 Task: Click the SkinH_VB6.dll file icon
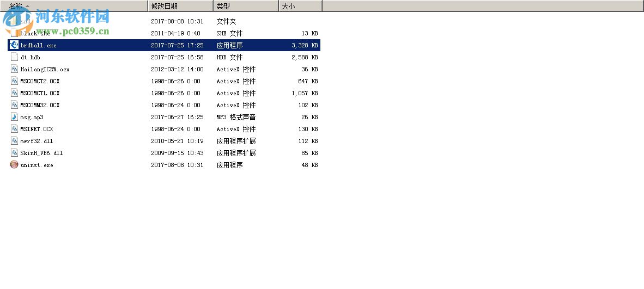click(14, 153)
